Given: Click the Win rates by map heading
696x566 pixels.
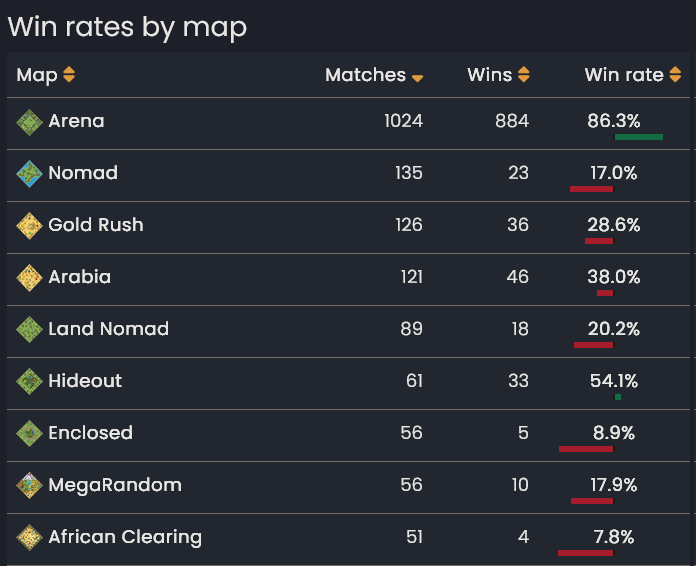Looking at the screenshot, I should [x=127, y=27].
